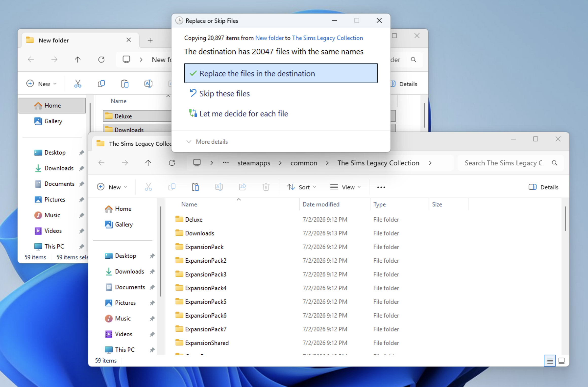Viewport: 588px width, 387px height.
Task: Open View dropdown
Action: [345, 187]
